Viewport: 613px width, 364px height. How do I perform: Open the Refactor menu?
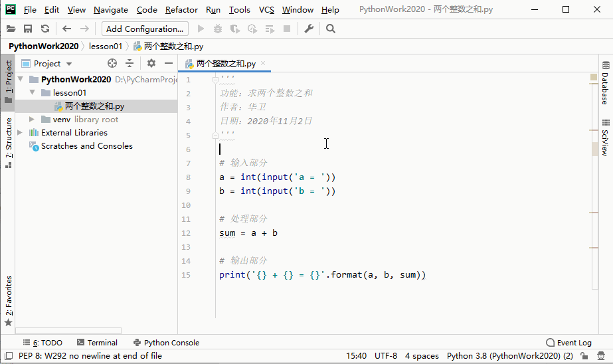181,10
